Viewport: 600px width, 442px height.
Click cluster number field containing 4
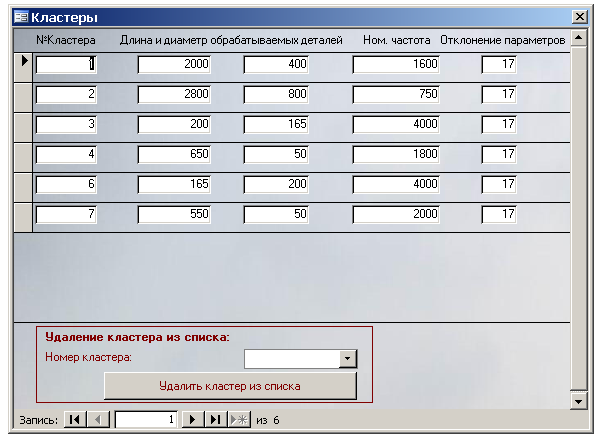(x=66, y=154)
